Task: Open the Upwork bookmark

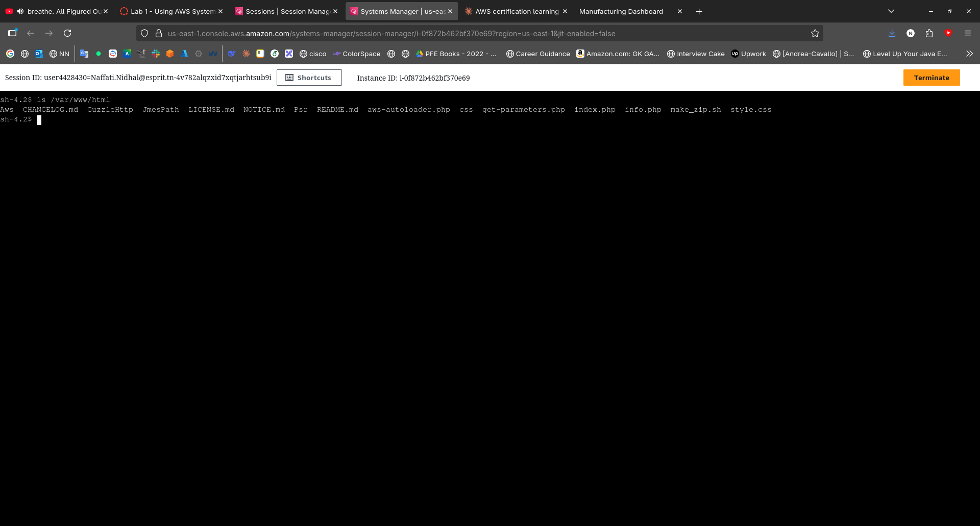Action: [748, 54]
